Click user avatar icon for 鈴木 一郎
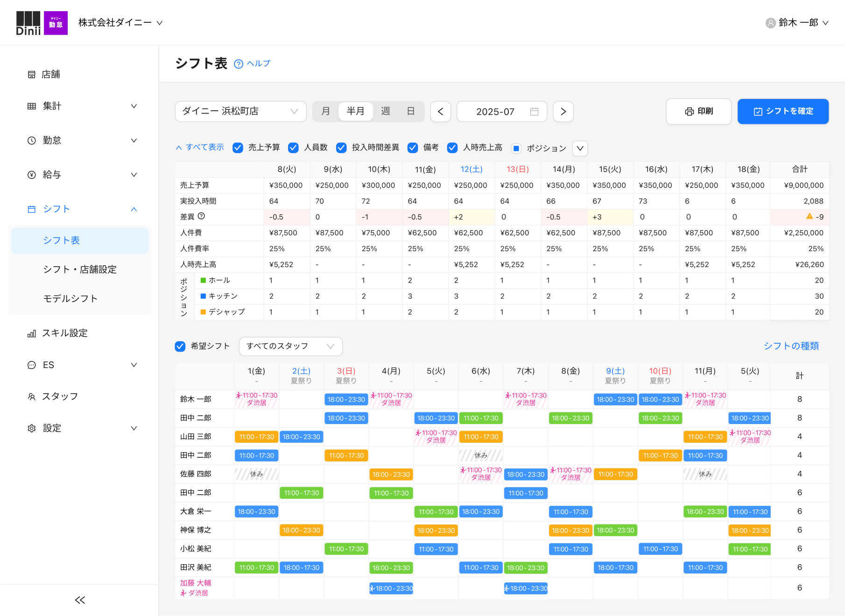845x616 pixels. (x=770, y=23)
